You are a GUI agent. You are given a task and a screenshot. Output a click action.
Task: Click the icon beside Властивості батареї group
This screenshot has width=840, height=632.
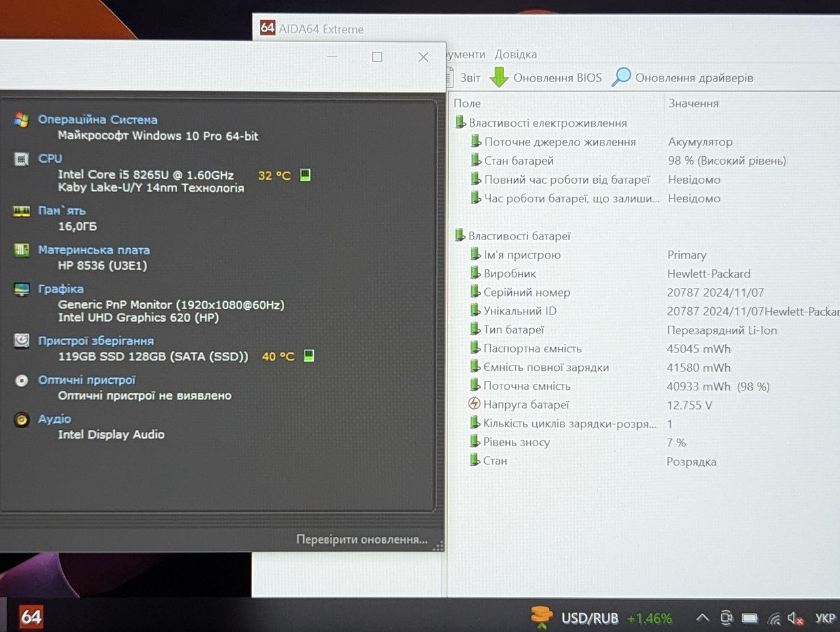460,235
